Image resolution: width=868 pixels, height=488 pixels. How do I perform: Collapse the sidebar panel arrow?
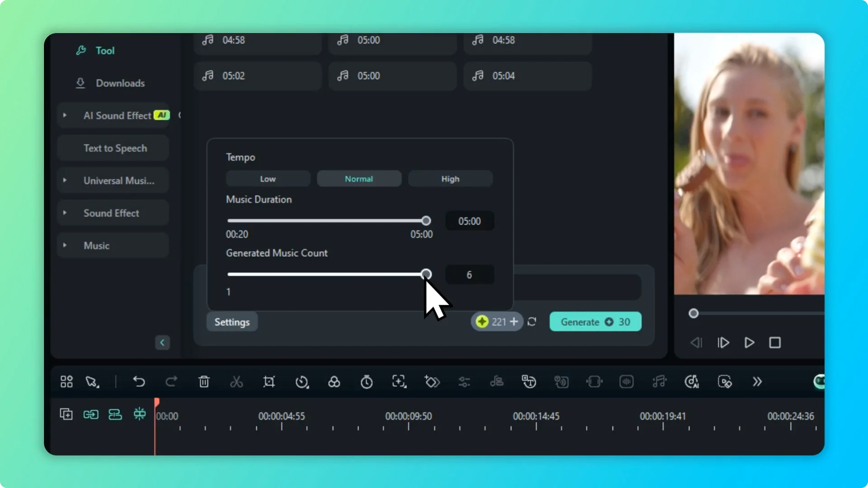pos(162,343)
